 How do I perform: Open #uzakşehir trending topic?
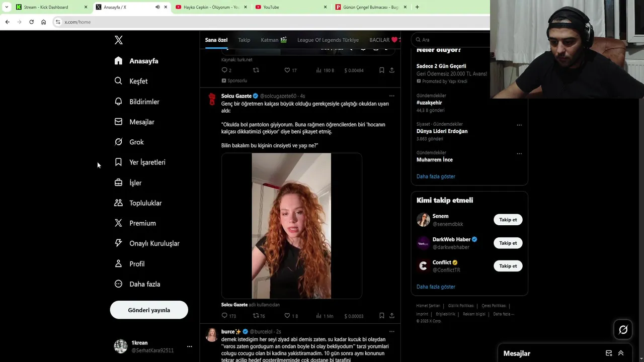429,103
